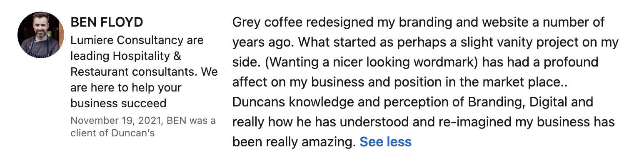Click the 'Hospitality & Restaurant consultants' line

pos(144,64)
